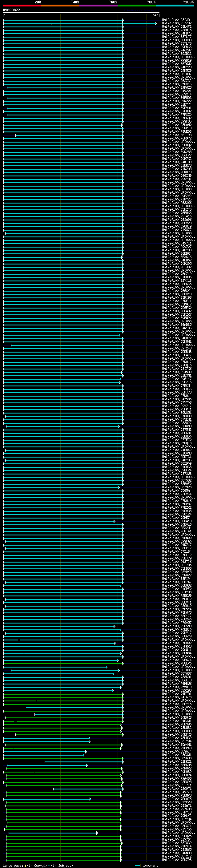Click hit label UniRef100_B0Z9R0
Viewport: 197px width, 868px height.
177,487
